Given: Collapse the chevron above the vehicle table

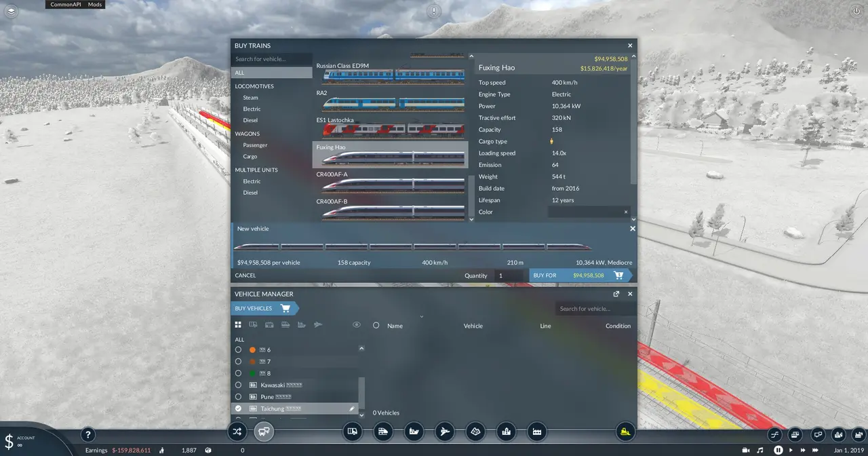Looking at the screenshot, I should [421, 316].
